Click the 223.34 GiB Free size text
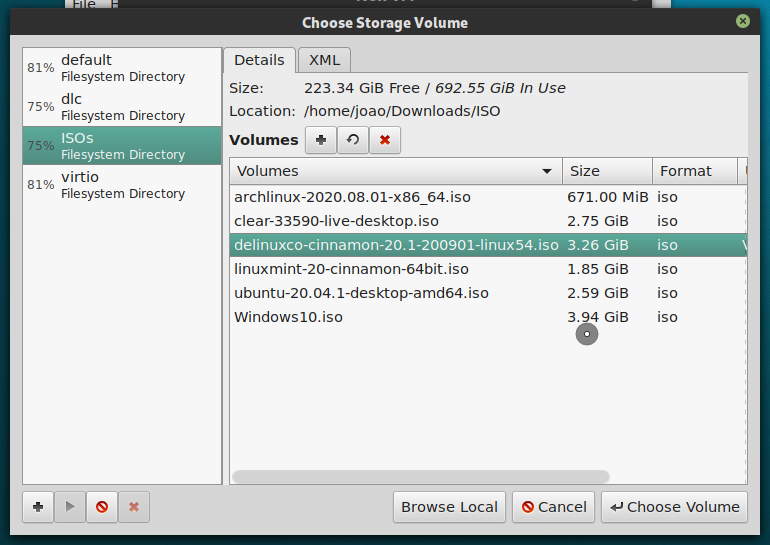The image size is (770, 545). [x=361, y=88]
